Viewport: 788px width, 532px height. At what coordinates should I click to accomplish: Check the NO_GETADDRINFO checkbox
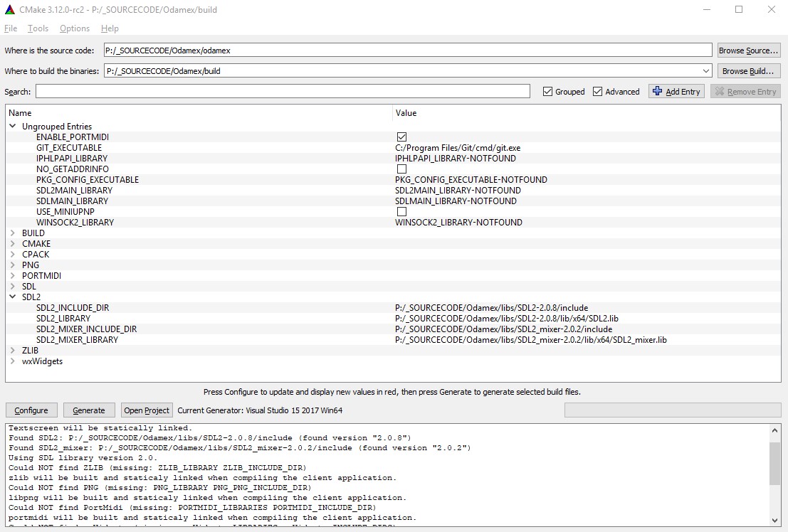pos(401,169)
